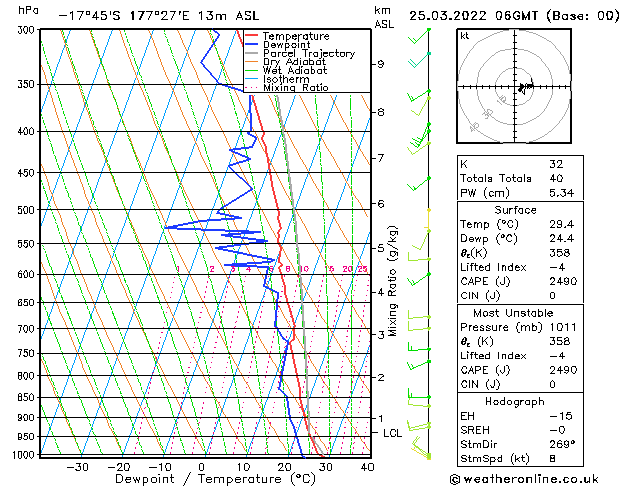The image size is (629, 486).
Task: Click the 'km ASL' axis heading
Action: (384, 17)
